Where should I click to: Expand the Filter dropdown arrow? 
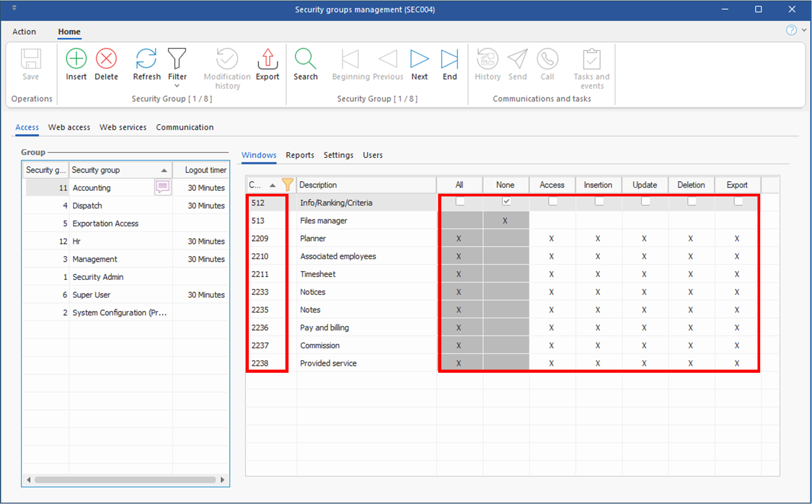177,86
